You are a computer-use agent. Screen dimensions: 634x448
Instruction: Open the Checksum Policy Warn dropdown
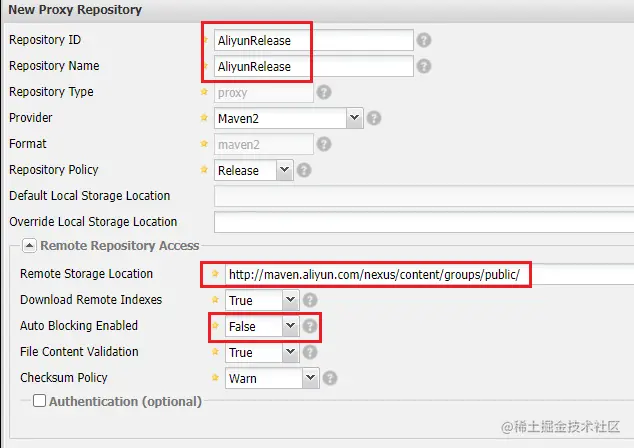coord(310,378)
